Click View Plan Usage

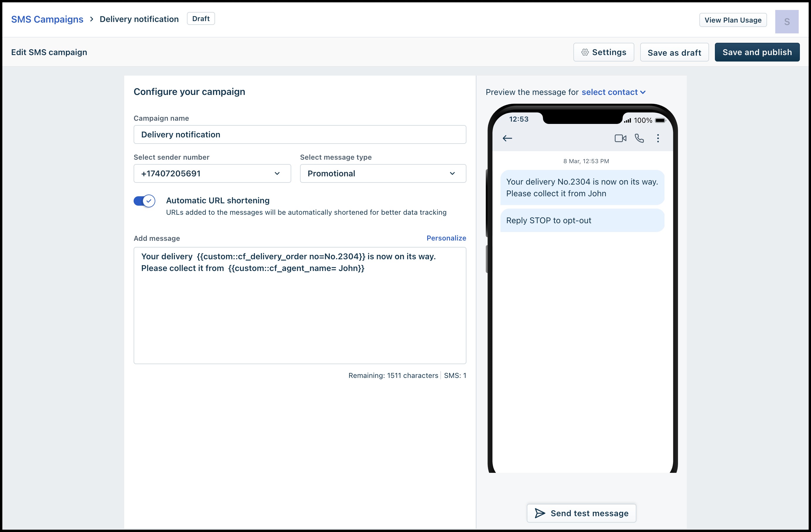733,20
